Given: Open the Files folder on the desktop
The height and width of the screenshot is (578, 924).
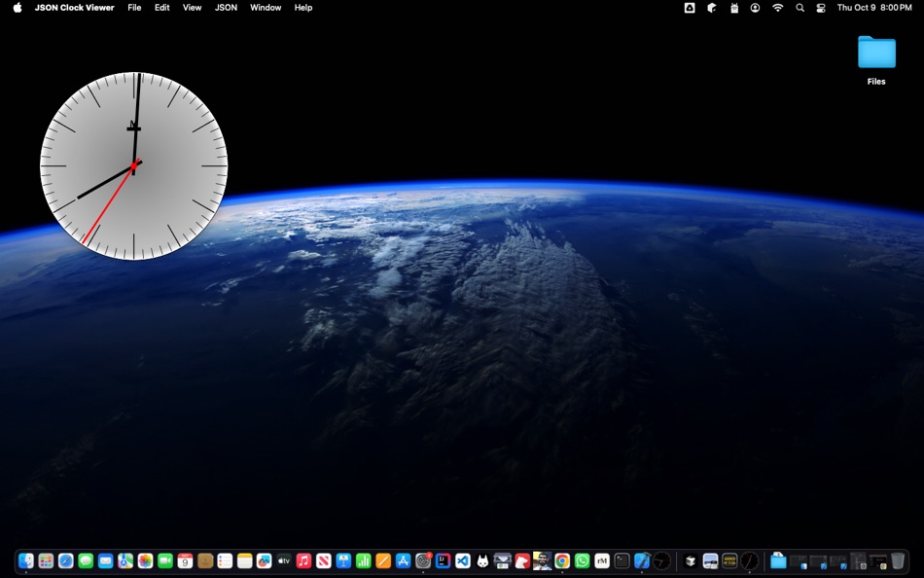Looking at the screenshot, I should [x=875, y=54].
